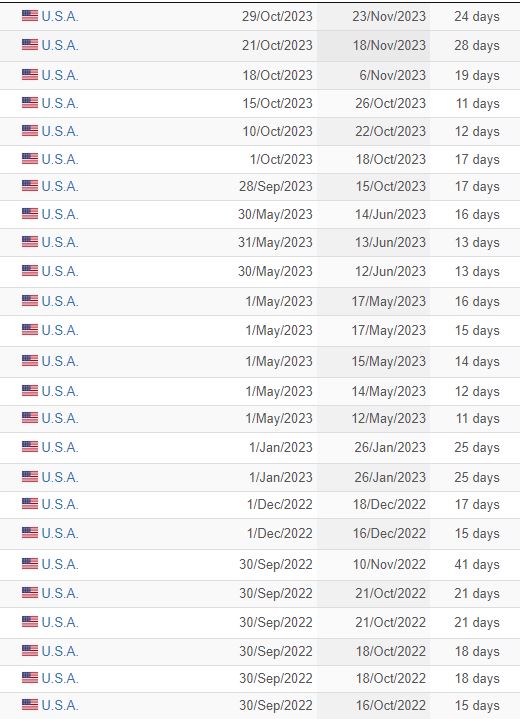Select the flag in the 24 days row
Image resolution: width=520 pixels, height=719 pixels.
(x=30, y=16)
